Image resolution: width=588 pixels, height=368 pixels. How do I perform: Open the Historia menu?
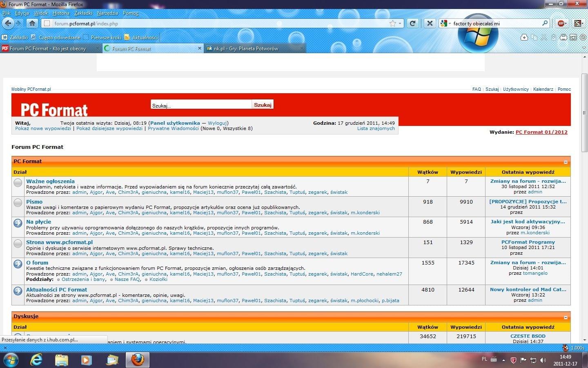coord(61,13)
